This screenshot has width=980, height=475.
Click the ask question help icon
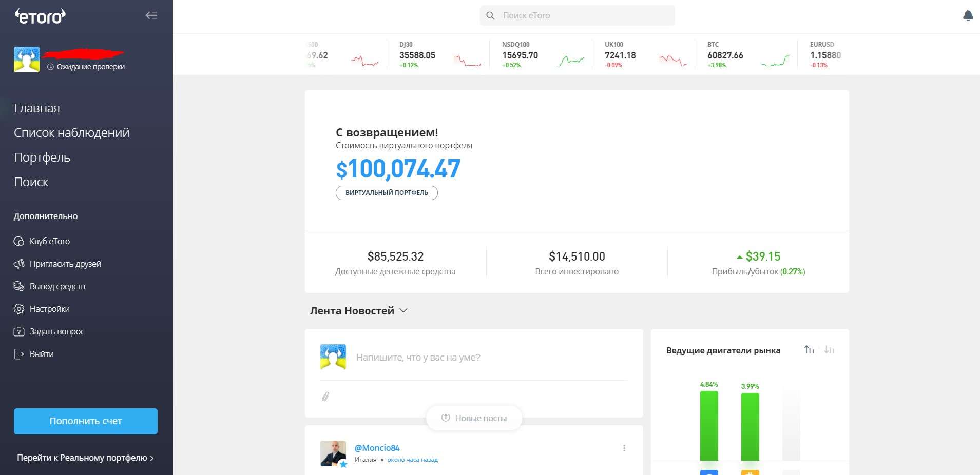(19, 331)
